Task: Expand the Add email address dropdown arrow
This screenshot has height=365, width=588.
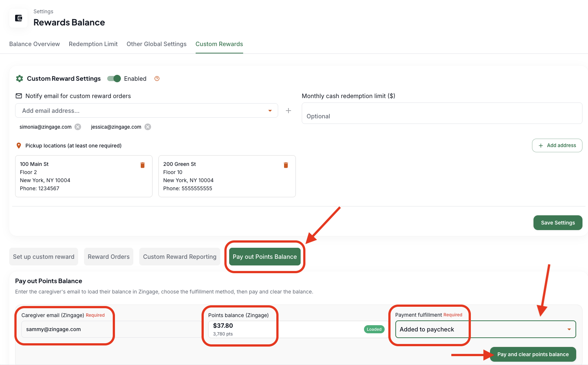Action: click(x=270, y=111)
